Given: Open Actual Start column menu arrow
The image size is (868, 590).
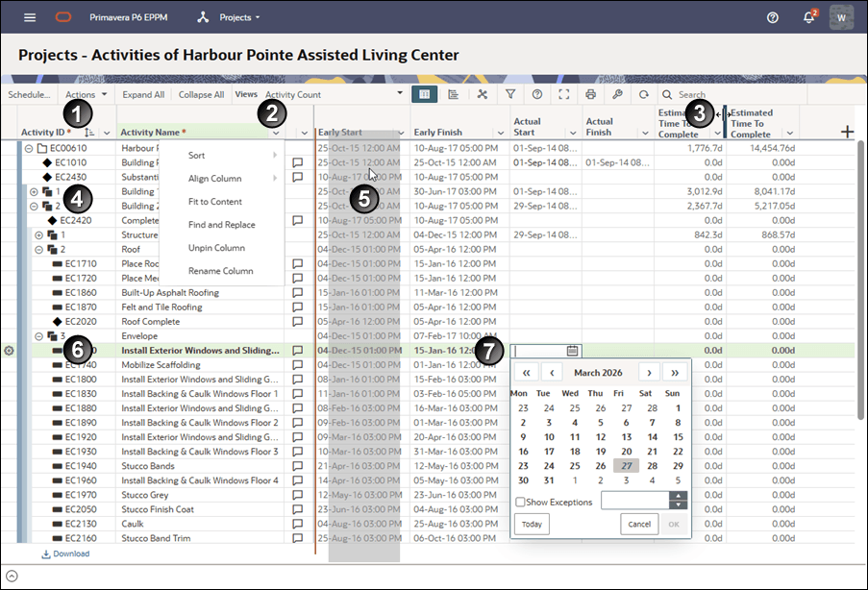Looking at the screenshot, I should 573,133.
